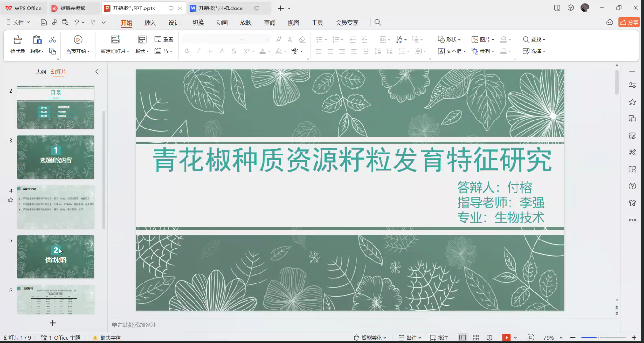The height and width of the screenshot is (343, 644).
Task: Toggle italic formatting on selected text
Action: pos(198,51)
